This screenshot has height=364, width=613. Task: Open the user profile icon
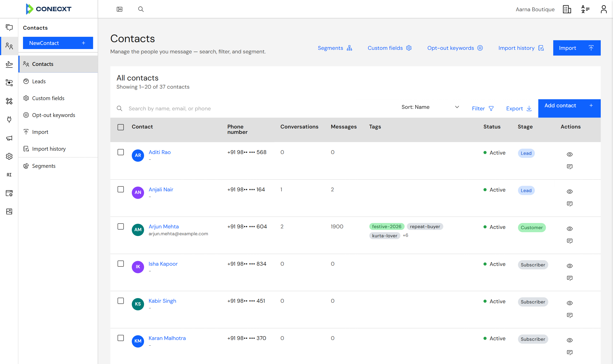click(604, 9)
